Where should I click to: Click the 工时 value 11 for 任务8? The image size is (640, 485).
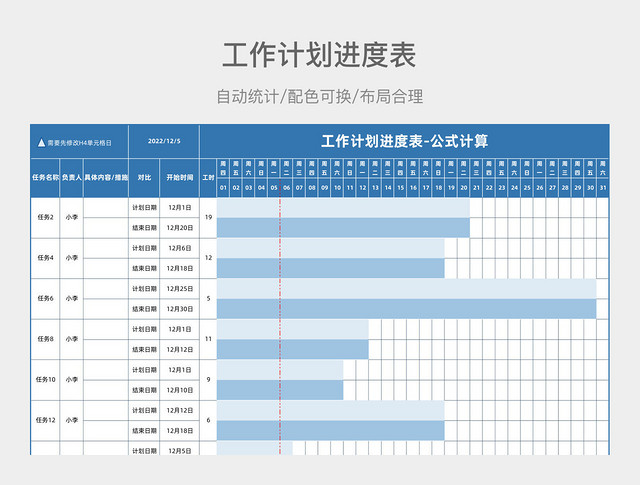pos(208,339)
